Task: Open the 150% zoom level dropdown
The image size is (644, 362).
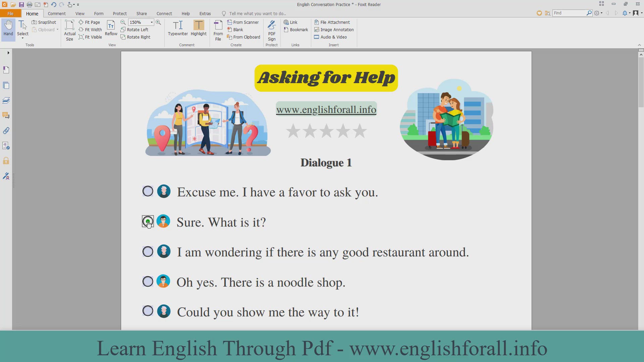Action: click(152, 22)
